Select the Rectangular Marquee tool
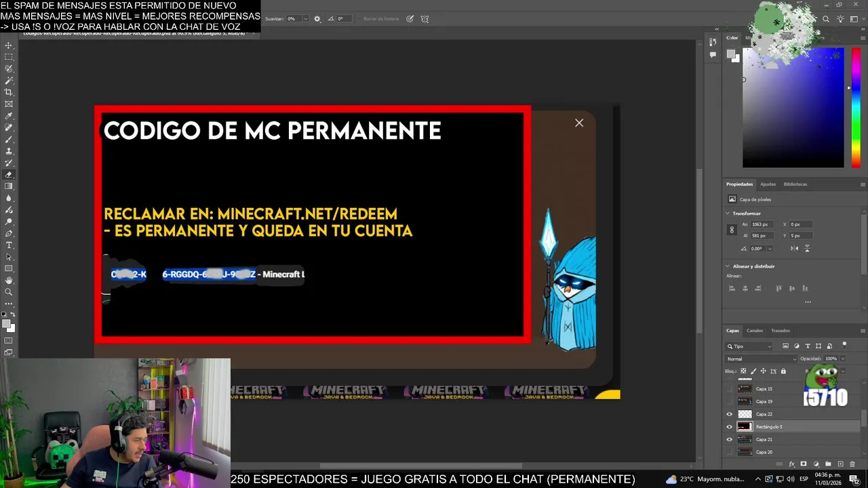This screenshot has width=868, height=488. (9, 57)
